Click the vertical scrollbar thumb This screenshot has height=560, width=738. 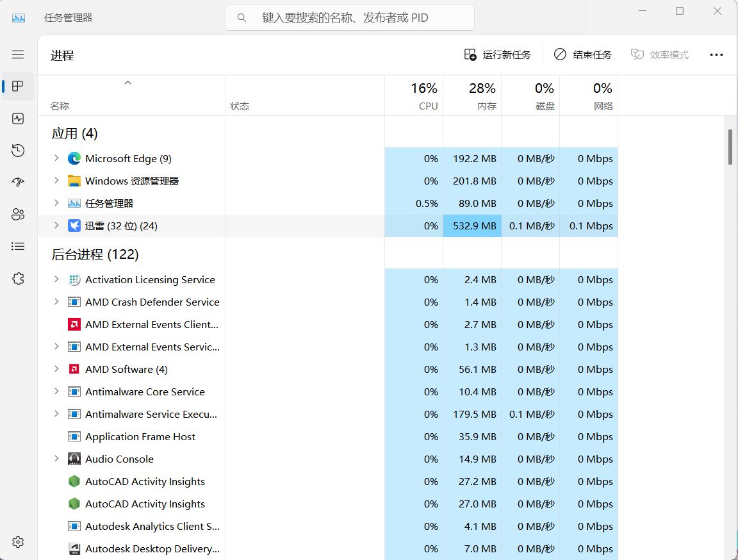pos(730,147)
